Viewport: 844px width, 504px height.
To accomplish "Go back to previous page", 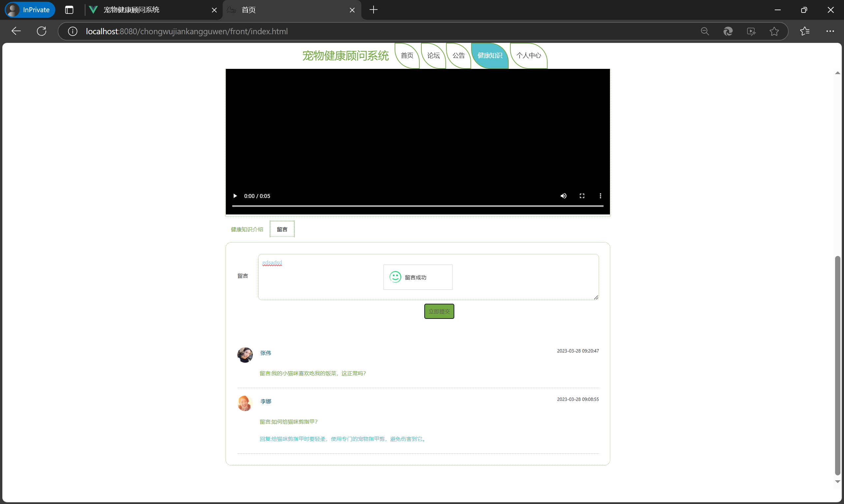I will pos(16,31).
